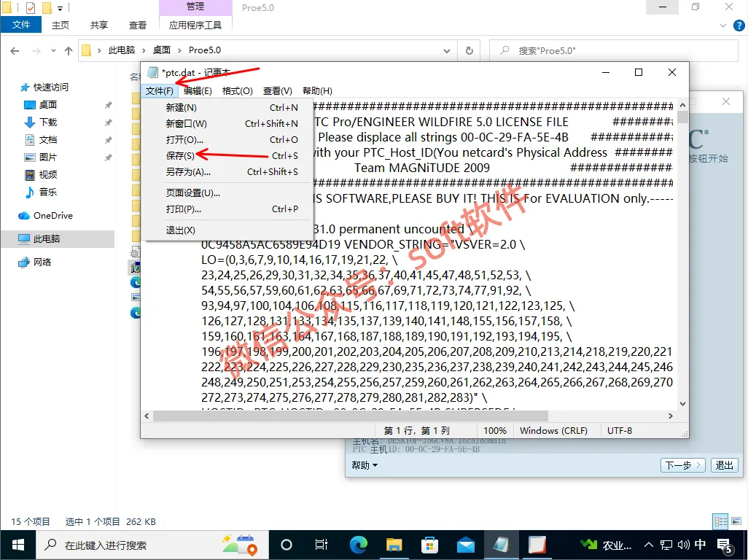Screen dimensions: 748x560
Task: Click the properties checkmark icon in title bar
Action: pyautogui.click(x=31, y=7)
